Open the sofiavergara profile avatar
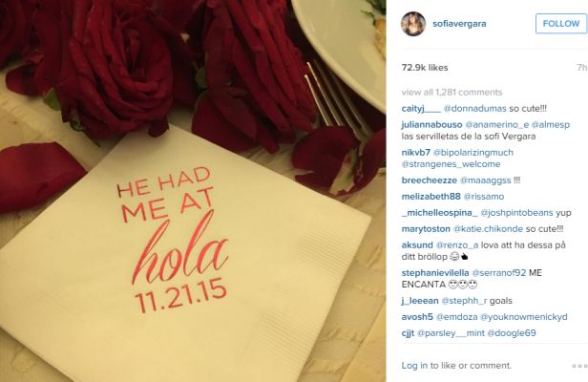 pyautogui.click(x=413, y=24)
